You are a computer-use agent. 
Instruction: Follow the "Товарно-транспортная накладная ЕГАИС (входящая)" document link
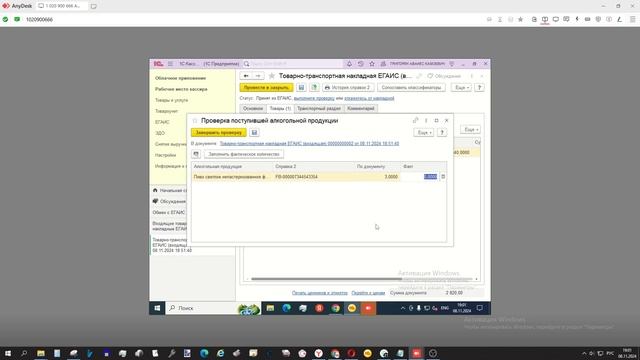point(309,144)
